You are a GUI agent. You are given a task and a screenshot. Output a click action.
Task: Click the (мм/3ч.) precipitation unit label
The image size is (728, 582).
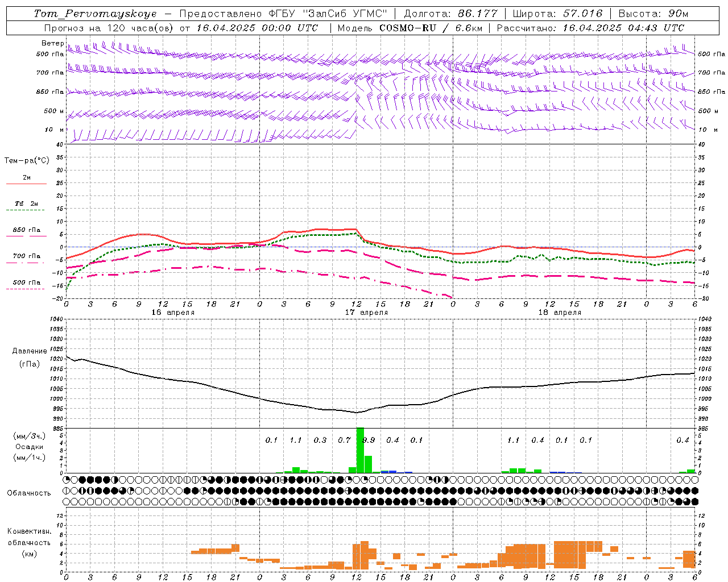coord(28,436)
